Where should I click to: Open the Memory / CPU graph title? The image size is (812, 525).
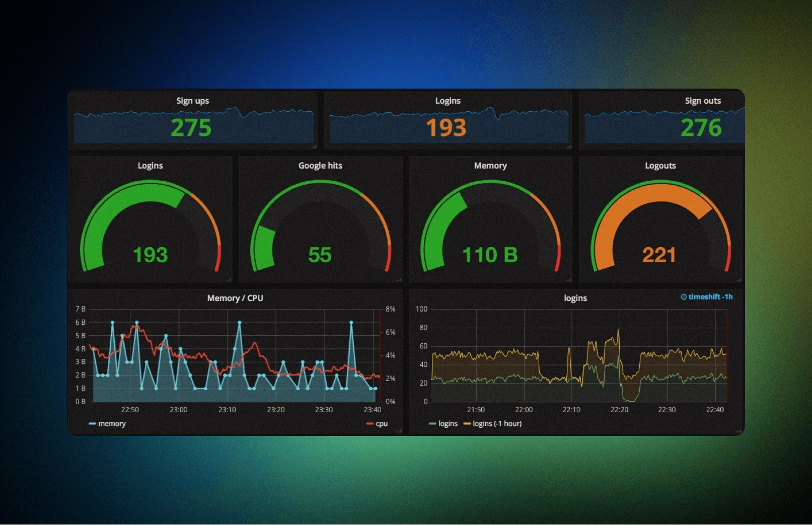(235, 298)
